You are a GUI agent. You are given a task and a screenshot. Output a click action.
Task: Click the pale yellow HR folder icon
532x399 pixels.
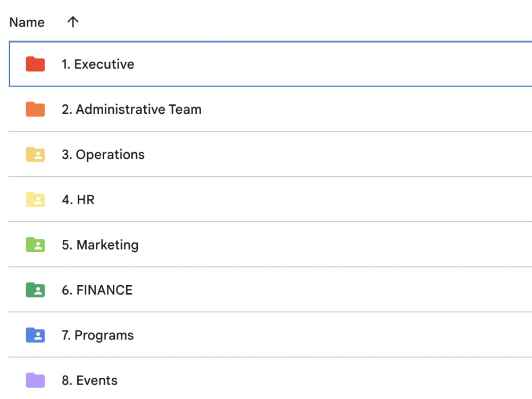(x=35, y=199)
